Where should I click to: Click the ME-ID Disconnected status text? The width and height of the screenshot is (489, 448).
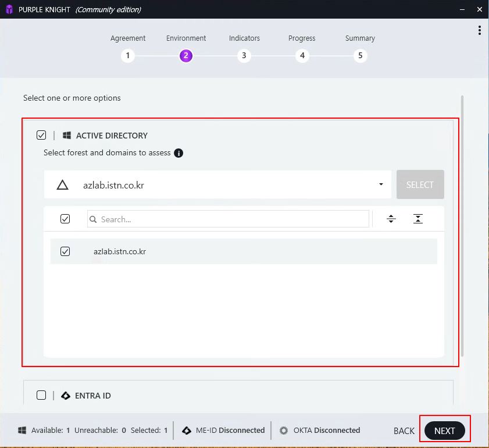point(230,430)
